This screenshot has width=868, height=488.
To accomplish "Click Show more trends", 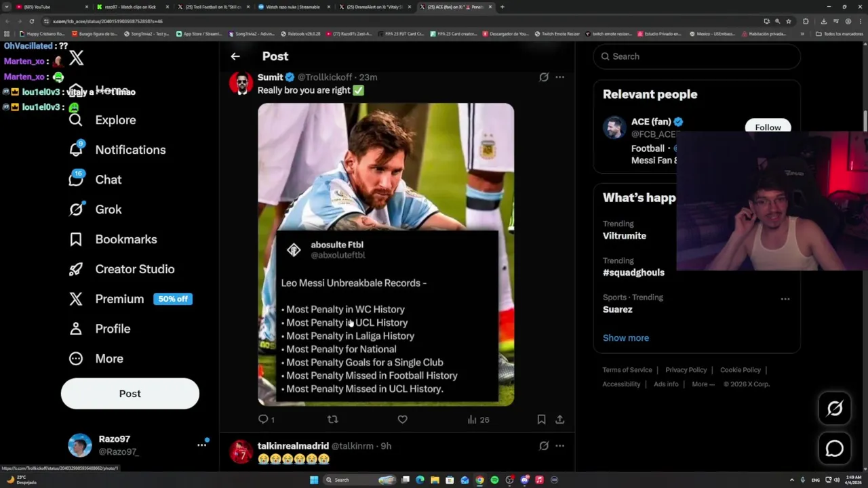I will click(x=626, y=338).
